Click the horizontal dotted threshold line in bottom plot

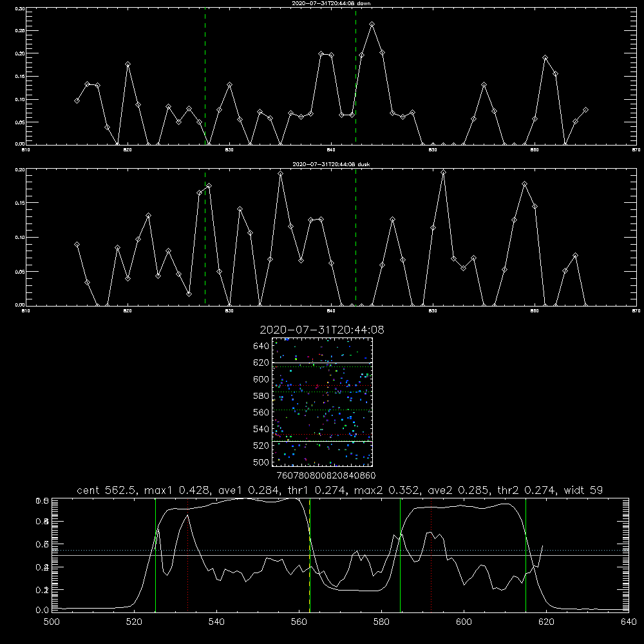[340, 550]
